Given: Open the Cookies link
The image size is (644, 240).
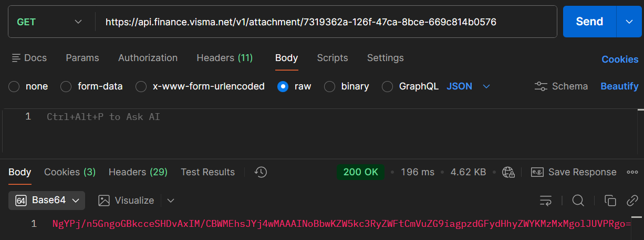Looking at the screenshot, I should (620, 59).
